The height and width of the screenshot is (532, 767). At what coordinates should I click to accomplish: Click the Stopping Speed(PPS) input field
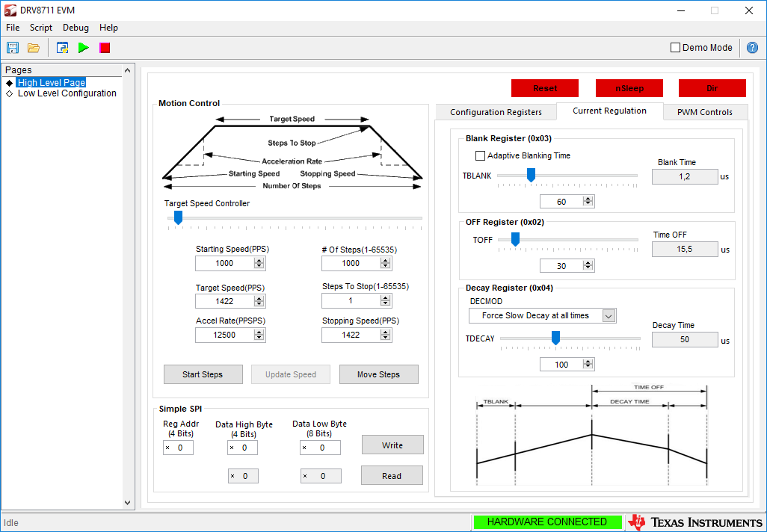click(351, 335)
